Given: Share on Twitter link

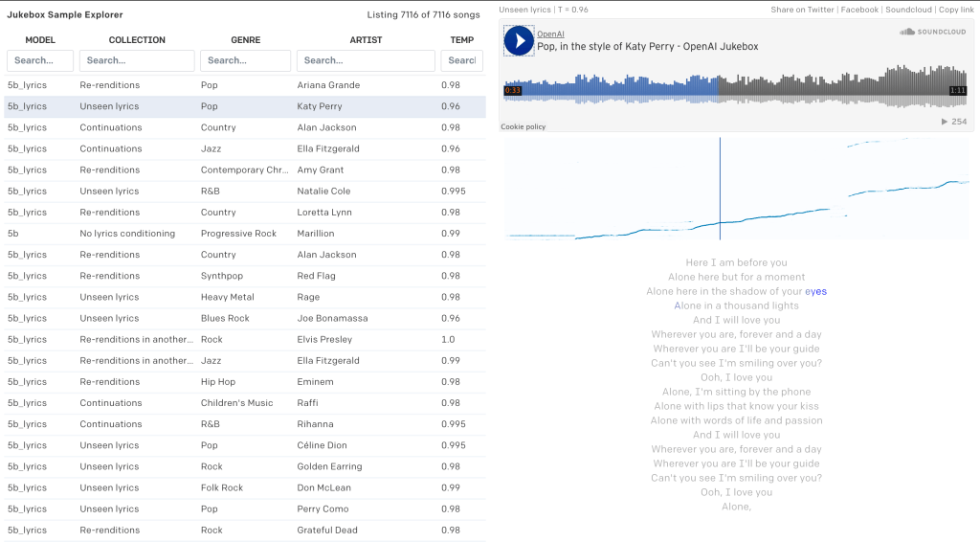Looking at the screenshot, I should tap(802, 10).
